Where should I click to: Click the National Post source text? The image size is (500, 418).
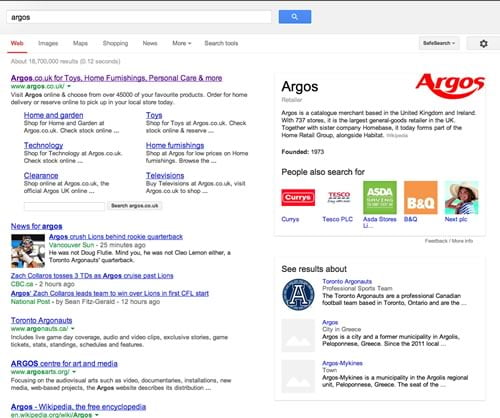click(30, 302)
